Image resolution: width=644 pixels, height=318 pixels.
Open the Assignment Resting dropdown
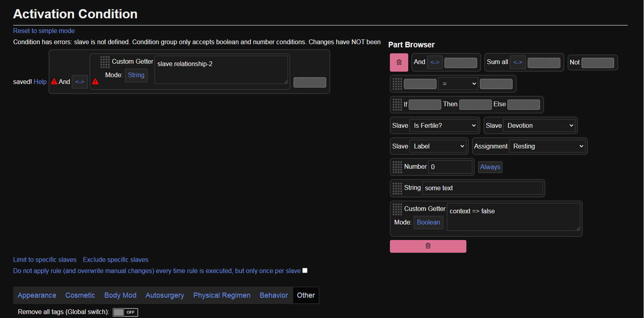coord(548,146)
